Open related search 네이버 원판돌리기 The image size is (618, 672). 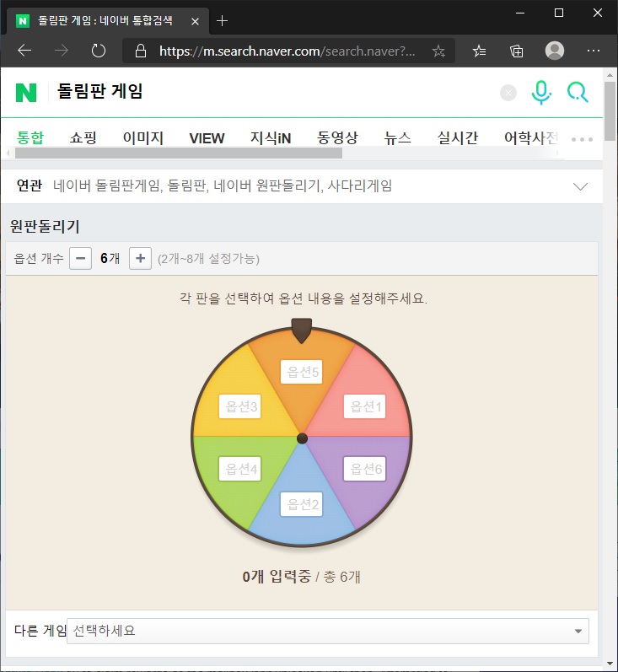coord(268,185)
